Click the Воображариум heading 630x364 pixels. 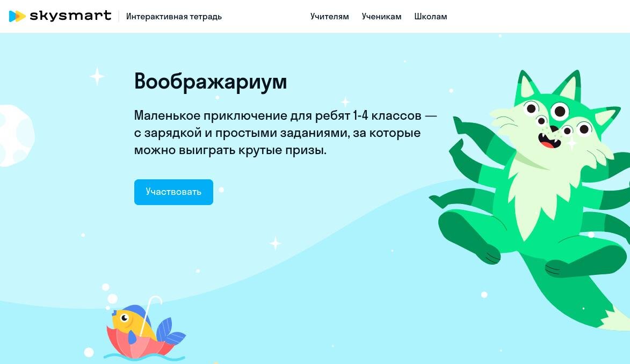coord(211,82)
